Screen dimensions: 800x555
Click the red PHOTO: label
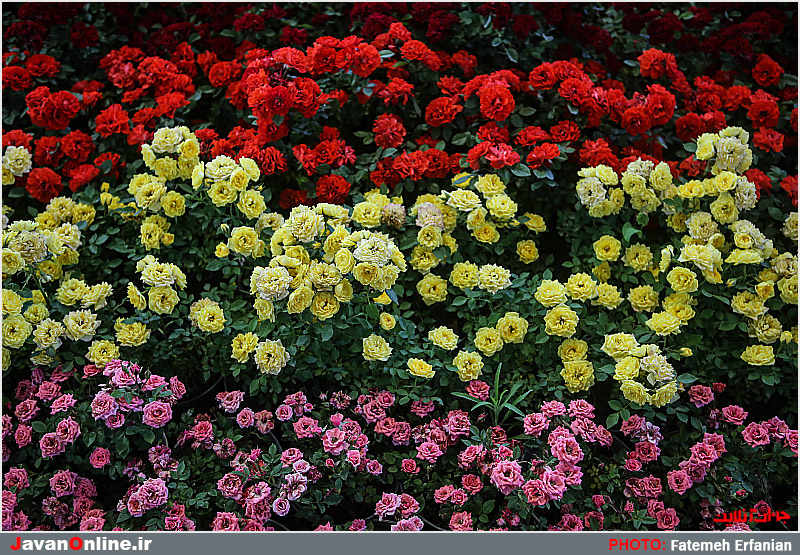(x=637, y=545)
